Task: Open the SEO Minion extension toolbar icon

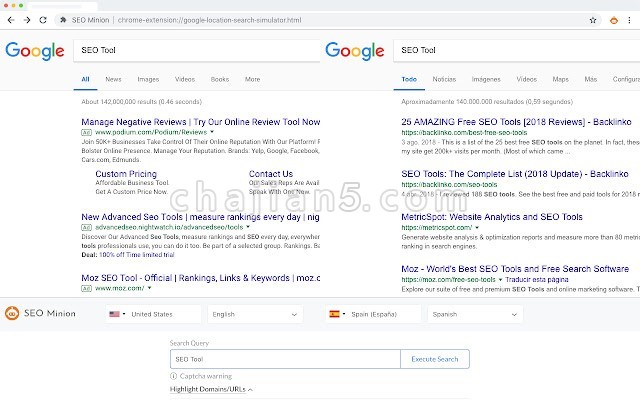Action: coord(613,20)
